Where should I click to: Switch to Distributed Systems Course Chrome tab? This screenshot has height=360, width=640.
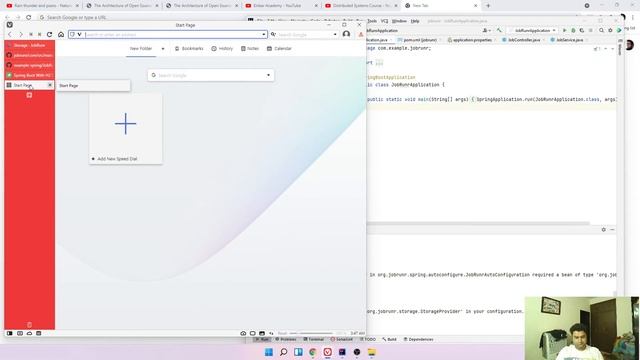[x=361, y=6]
